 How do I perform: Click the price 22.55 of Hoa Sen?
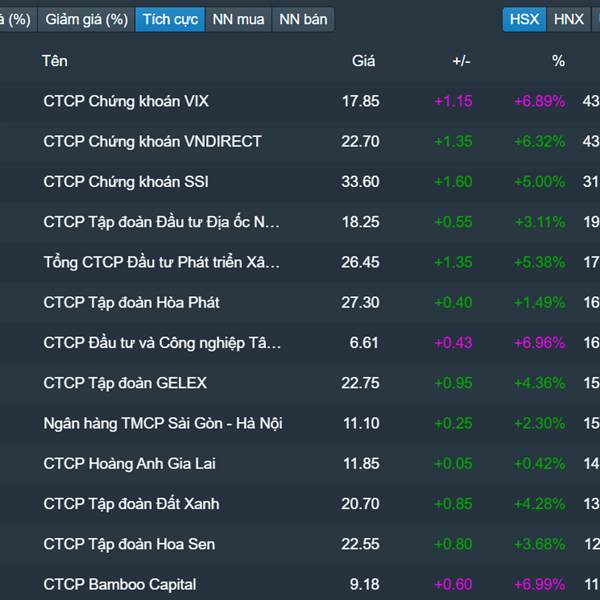[x=360, y=544]
